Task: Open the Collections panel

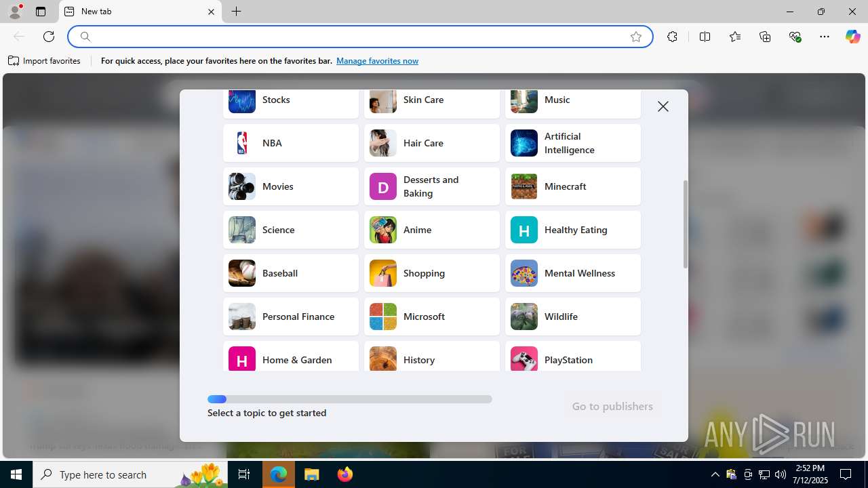Action: tap(765, 37)
